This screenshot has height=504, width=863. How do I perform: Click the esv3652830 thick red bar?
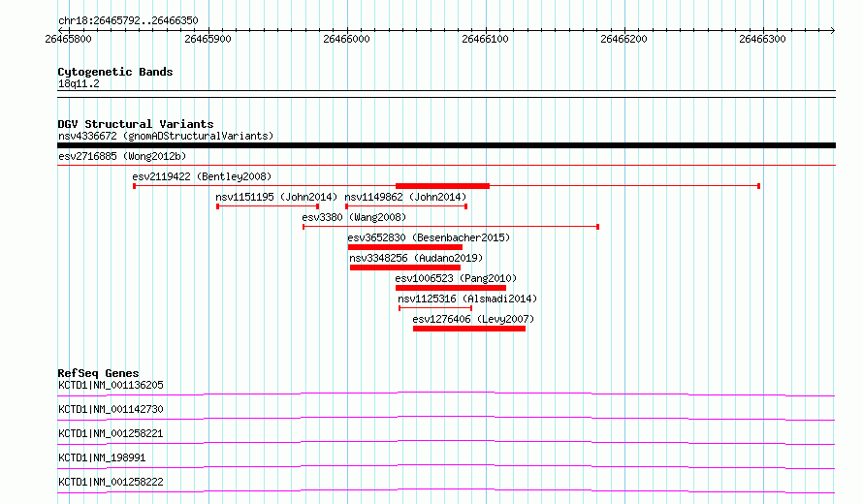(x=405, y=247)
